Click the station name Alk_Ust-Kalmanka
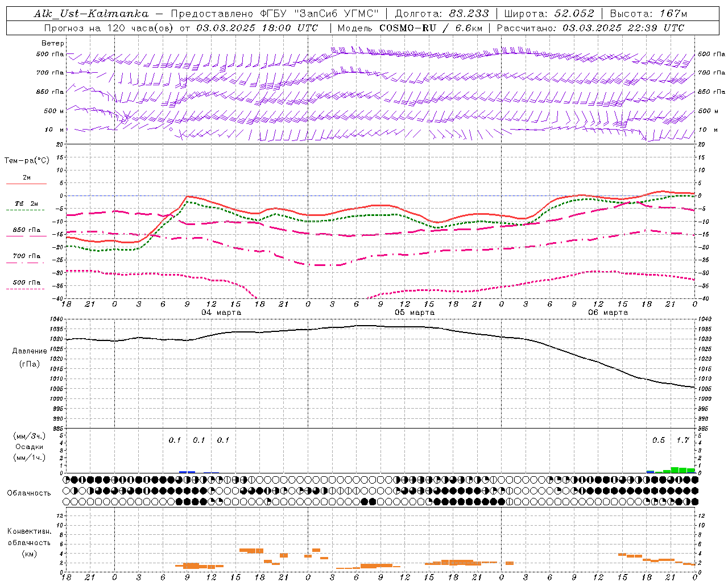 92,14
